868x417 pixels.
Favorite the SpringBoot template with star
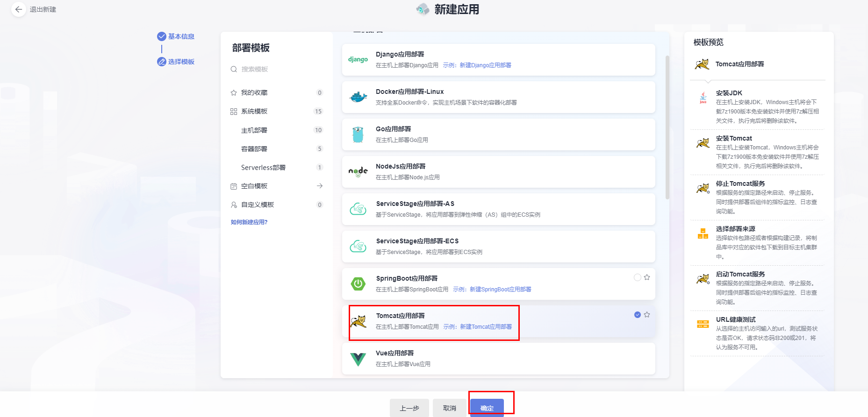pyautogui.click(x=647, y=277)
